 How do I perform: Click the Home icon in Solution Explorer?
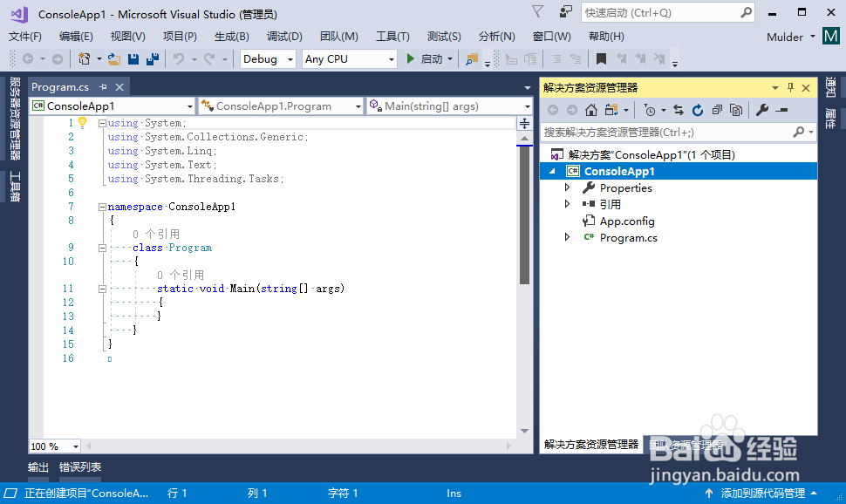pos(591,110)
